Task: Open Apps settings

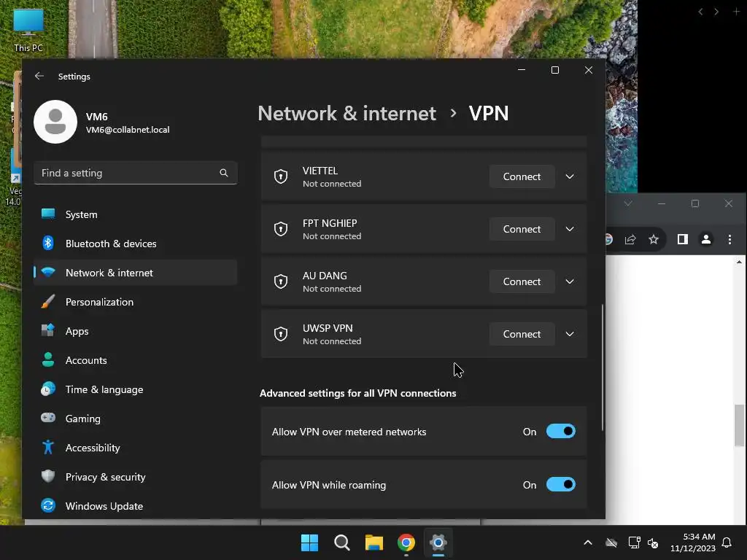Action: pyautogui.click(x=135, y=331)
